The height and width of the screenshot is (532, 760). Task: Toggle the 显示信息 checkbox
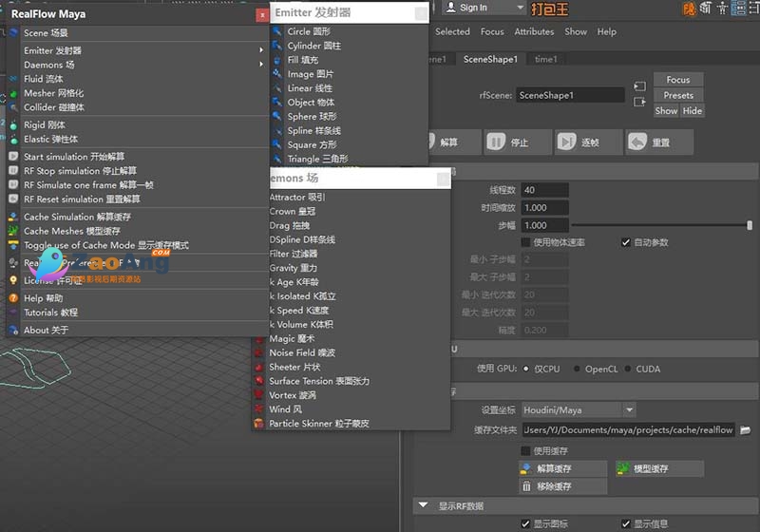[x=626, y=523]
